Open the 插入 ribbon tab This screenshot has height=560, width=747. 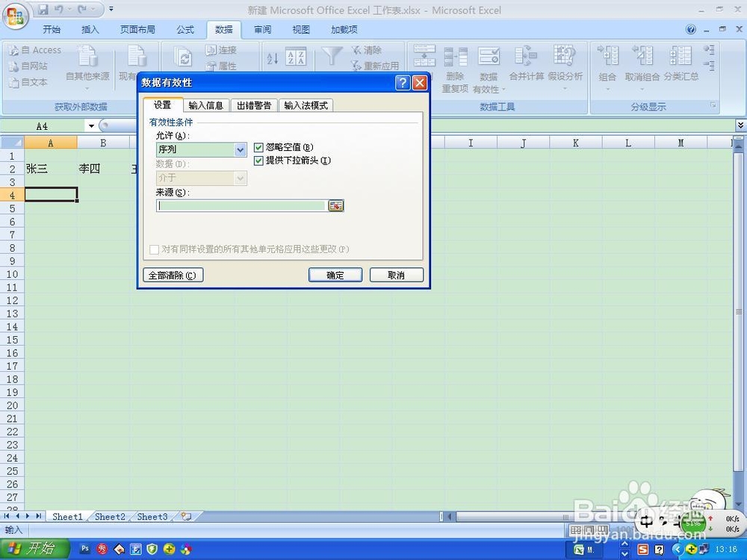tap(90, 30)
